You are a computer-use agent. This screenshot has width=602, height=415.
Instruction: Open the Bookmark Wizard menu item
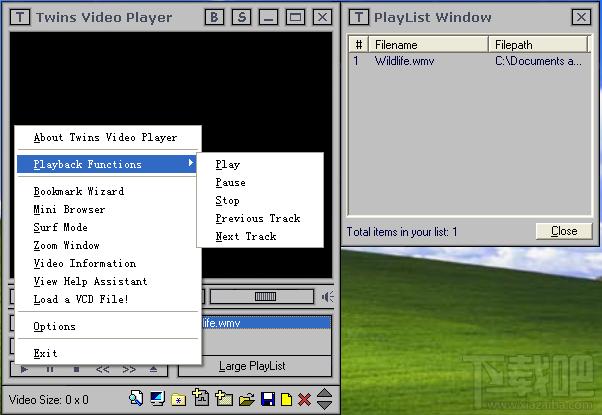click(108, 192)
